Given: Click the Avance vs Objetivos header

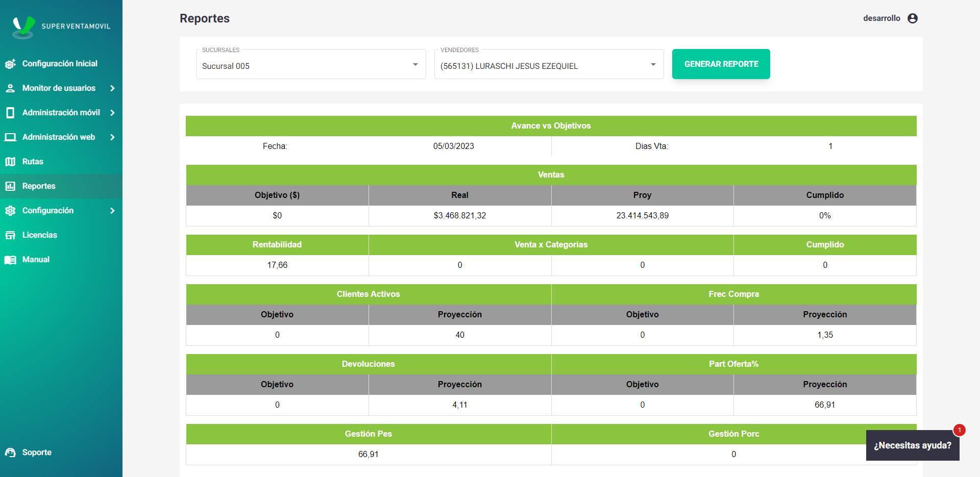Looking at the screenshot, I should pyautogui.click(x=551, y=126).
